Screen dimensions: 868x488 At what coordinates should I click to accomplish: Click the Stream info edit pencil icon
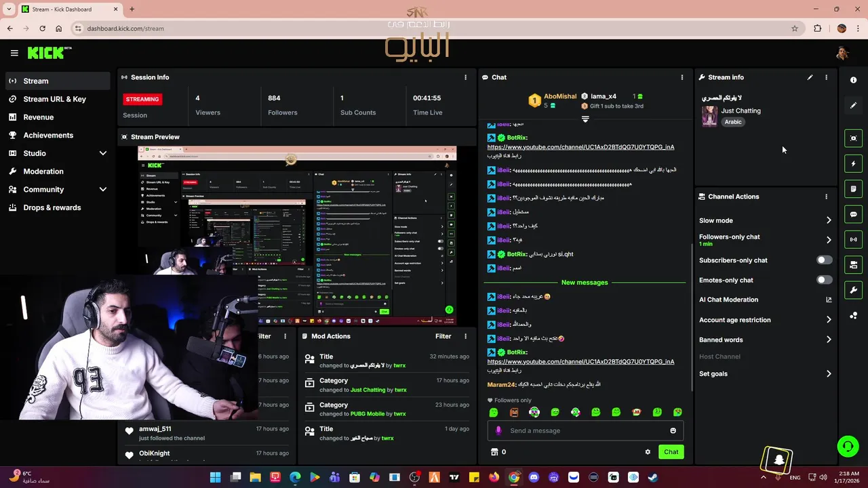810,77
